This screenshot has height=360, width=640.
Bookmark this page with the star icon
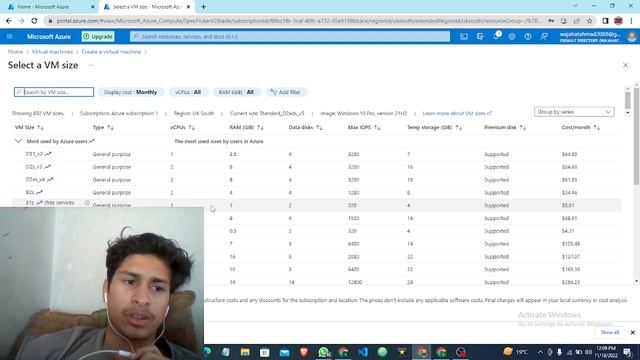pyautogui.click(x=589, y=20)
